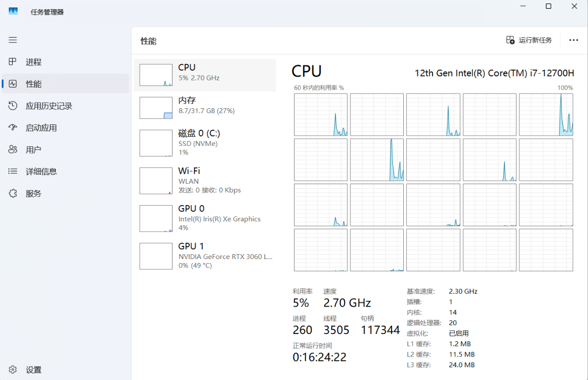Select the 内存 entry in the performance list
Screen dimensions: 588x380
click(205, 108)
